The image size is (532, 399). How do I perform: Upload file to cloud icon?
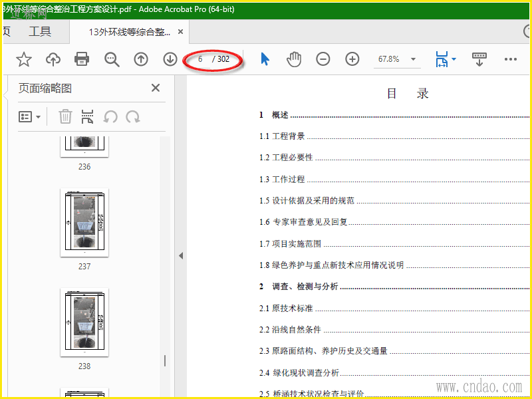[53, 59]
